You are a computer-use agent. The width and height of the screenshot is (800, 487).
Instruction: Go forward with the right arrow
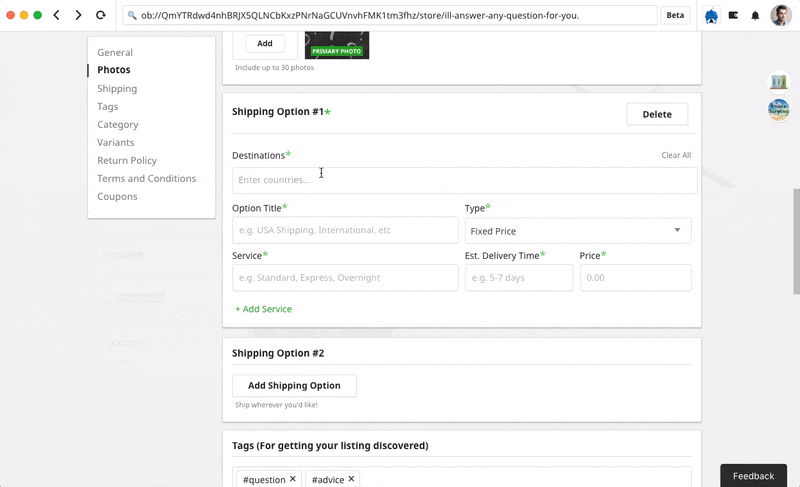pos(78,15)
